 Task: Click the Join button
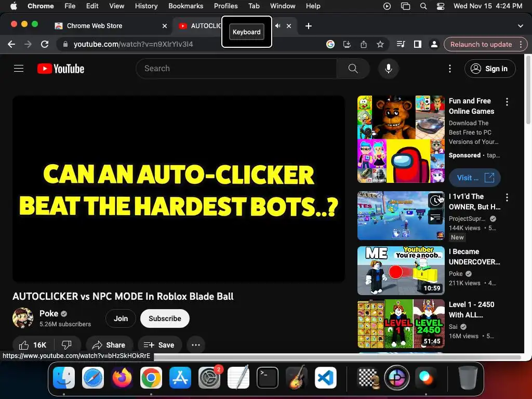(121, 318)
